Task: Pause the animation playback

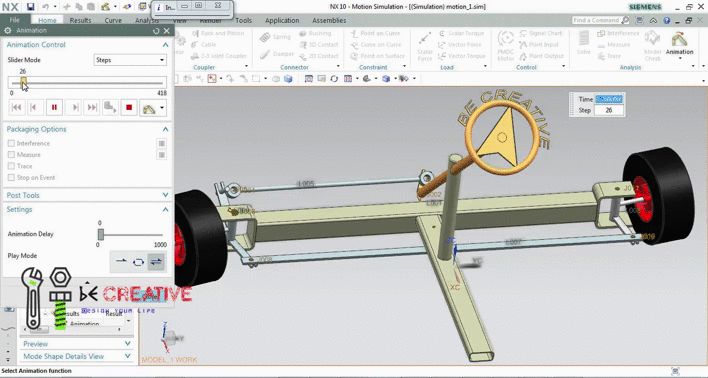Action: [x=54, y=107]
